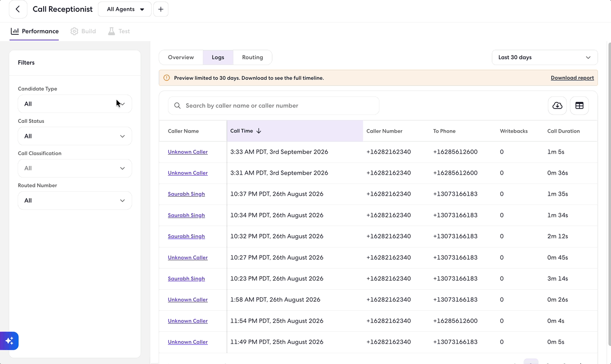Click "1:58 AM PDT, 26th August 2026"
The width and height of the screenshot is (611, 364).
click(275, 300)
